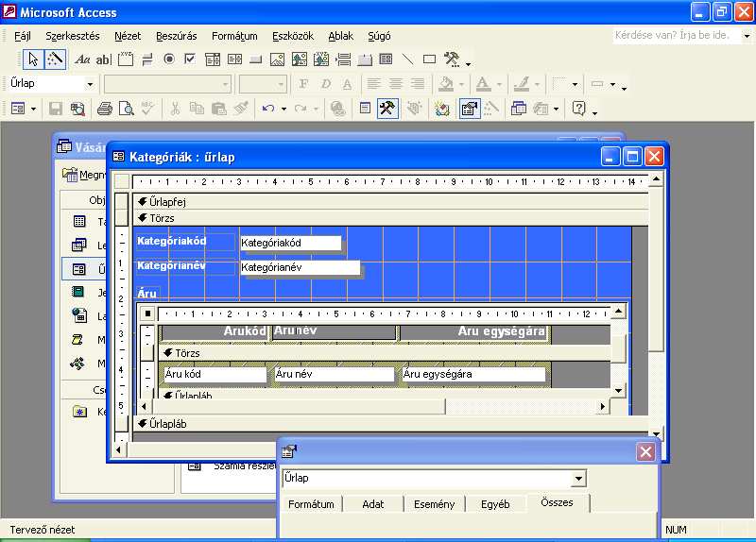
Task: Select the Check Box tool
Action: (190, 59)
